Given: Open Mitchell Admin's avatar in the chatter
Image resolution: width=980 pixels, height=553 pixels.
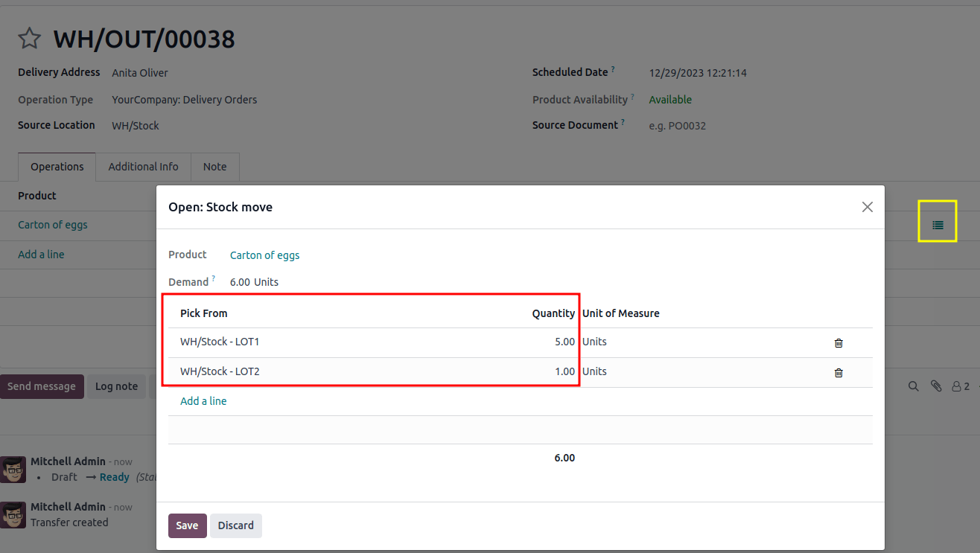Looking at the screenshot, I should [13, 470].
